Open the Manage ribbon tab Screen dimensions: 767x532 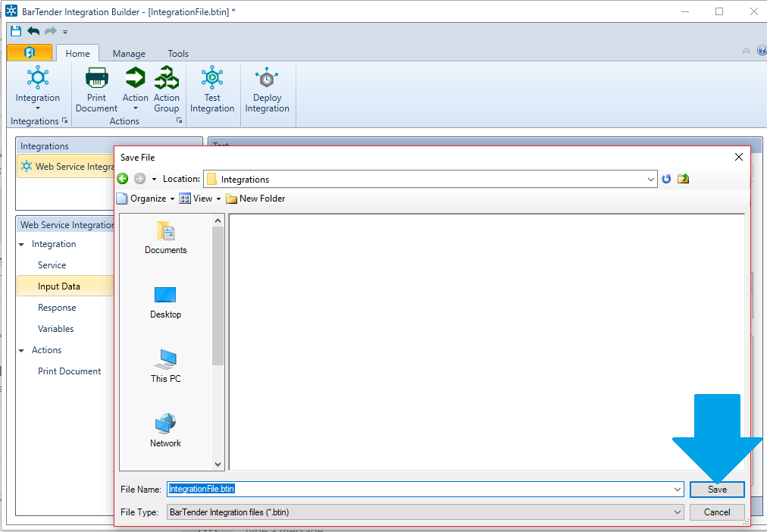pyautogui.click(x=129, y=53)
